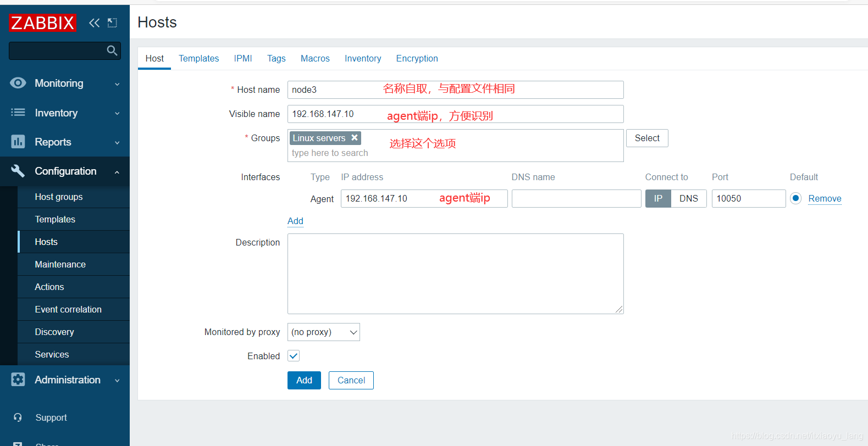This screenshot has height=446, width=868.
Task: Expand the Administration menu chevron
Action: (x=117, y=380)
